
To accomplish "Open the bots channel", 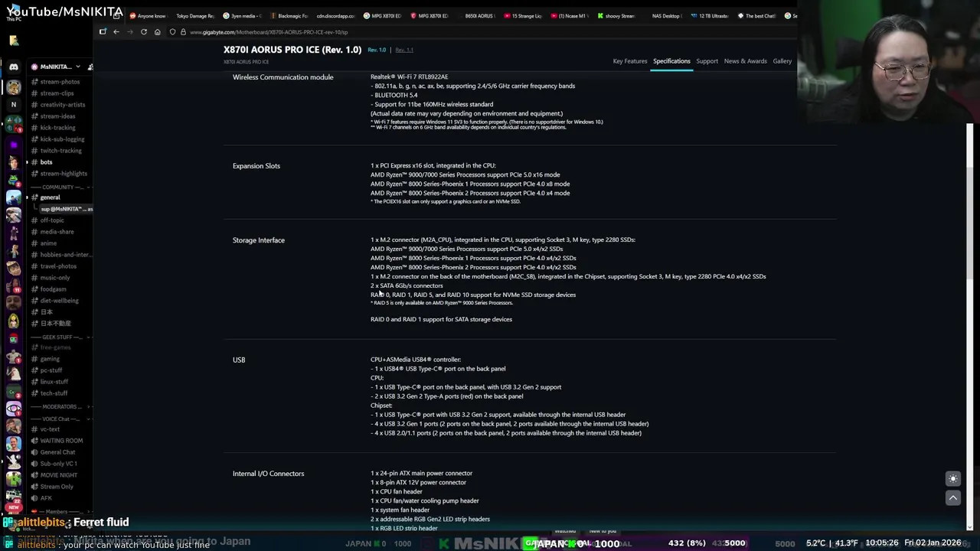I will coord(46,161).
